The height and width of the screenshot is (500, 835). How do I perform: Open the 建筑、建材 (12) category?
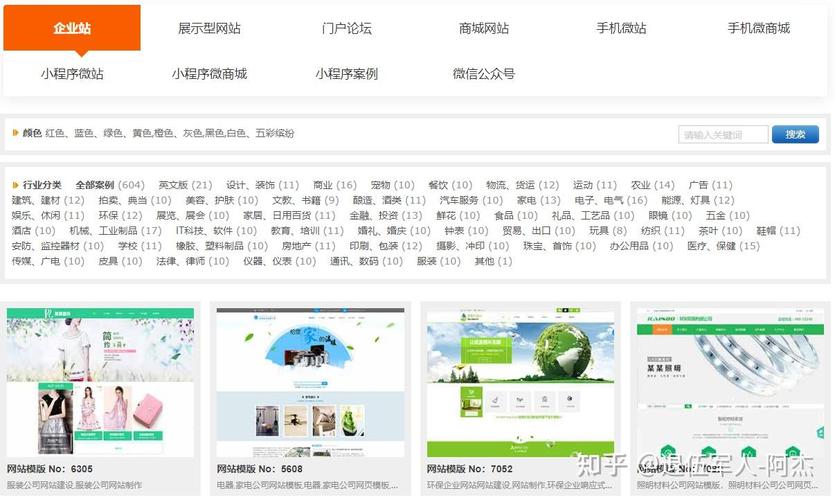[x=48, y=200]
